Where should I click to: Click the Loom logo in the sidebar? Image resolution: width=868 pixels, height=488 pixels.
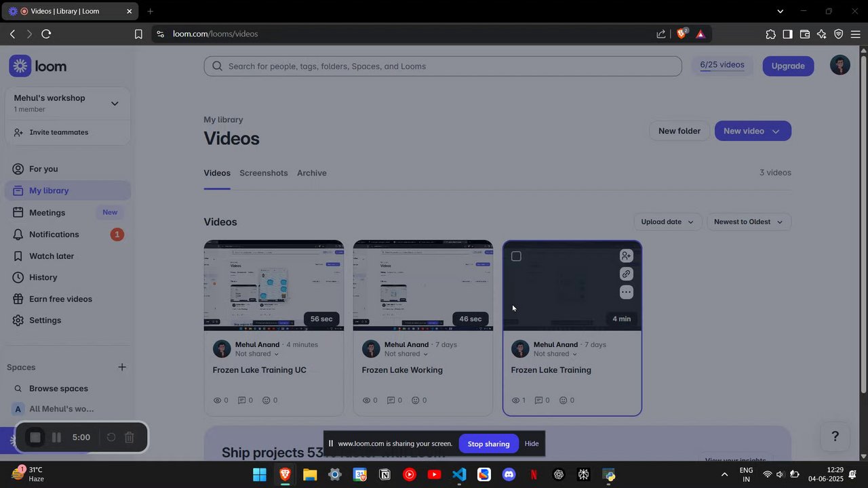pyautogui.click(x=38, y=66)
